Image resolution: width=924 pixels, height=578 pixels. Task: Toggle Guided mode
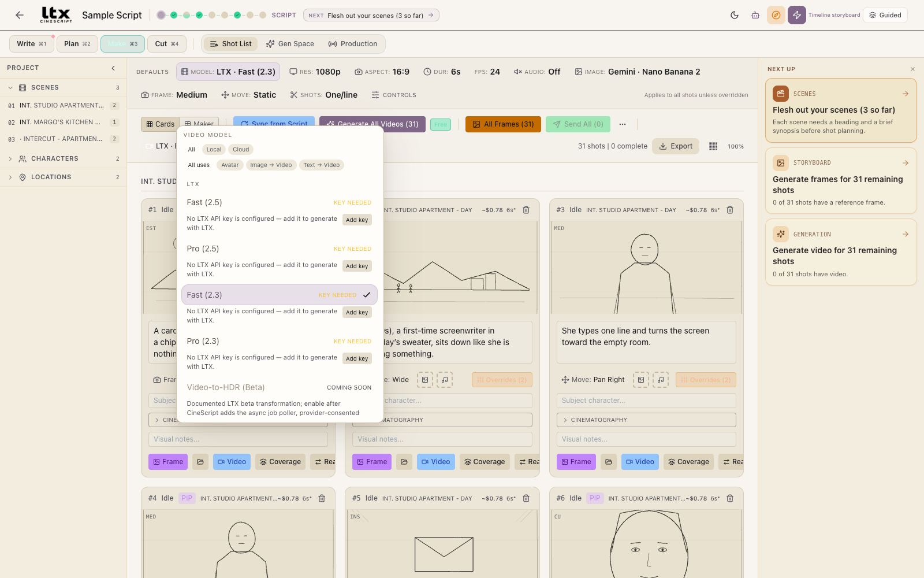point(885,15)
